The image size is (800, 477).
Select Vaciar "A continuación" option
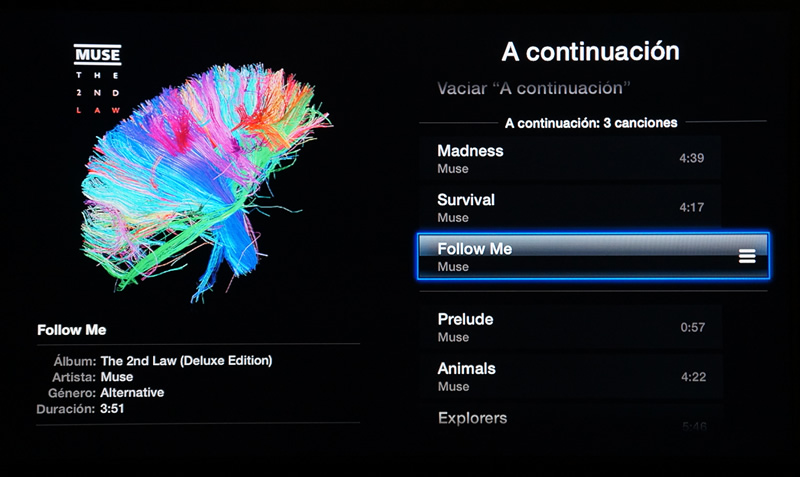pos(534,88)
